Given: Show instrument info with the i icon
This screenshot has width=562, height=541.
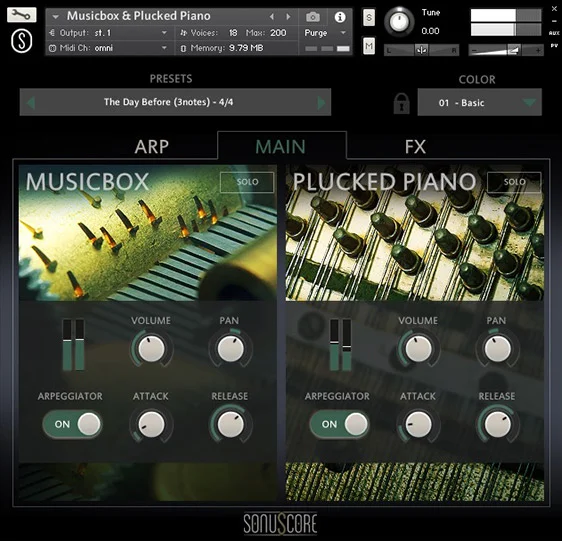Looking at the screenshot, I should point(340,17).
